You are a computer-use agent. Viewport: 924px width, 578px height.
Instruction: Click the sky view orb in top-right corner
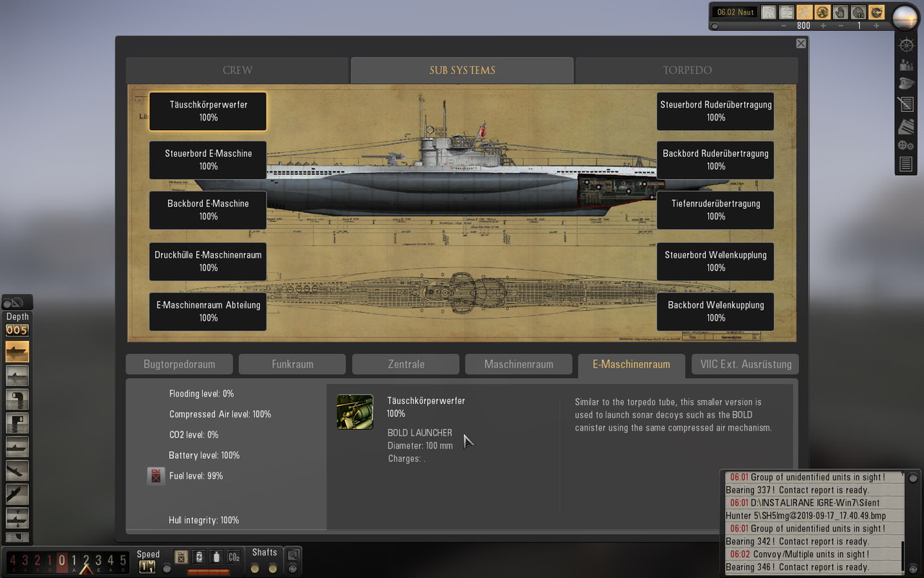(x=905, y=17)
